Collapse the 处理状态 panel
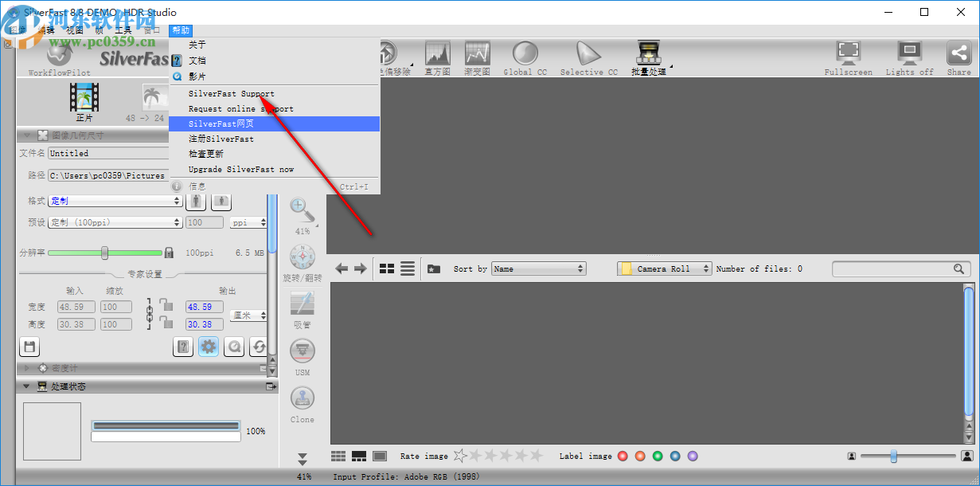The image size is (980, 486). point(26,386)
